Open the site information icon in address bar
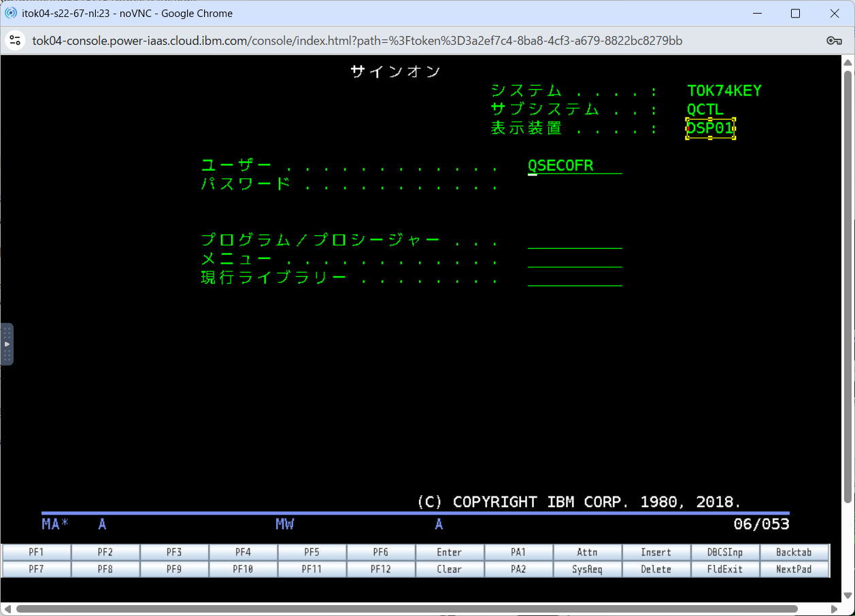Screen dimensions: 855x616 coord(15,41)
